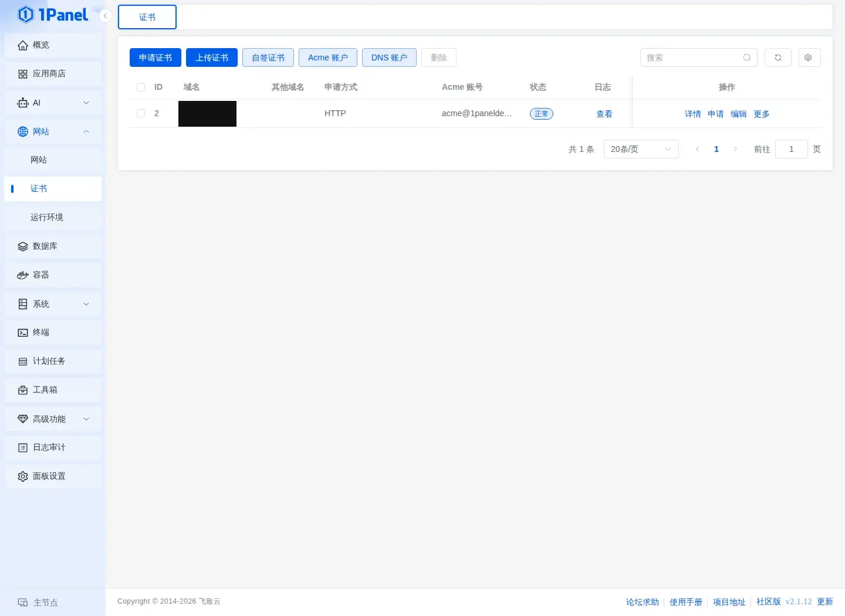Click the container docker icon

[x=23, y=275]
